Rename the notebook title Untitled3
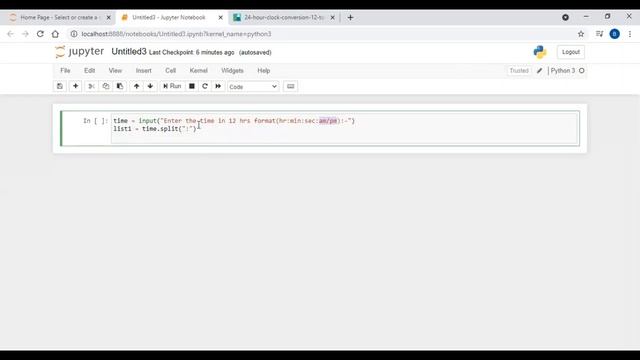The width and height of the screenshot is (640, 360). click(129, 52)
